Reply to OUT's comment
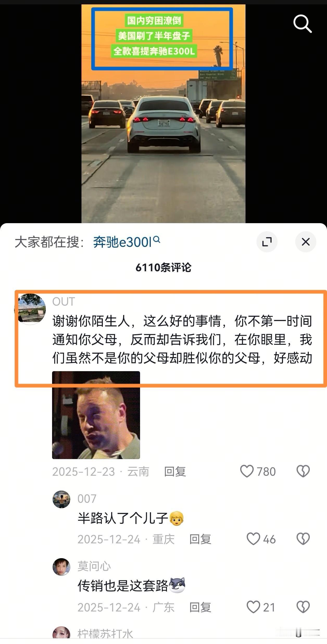327x644 pixels. point(175,472)
